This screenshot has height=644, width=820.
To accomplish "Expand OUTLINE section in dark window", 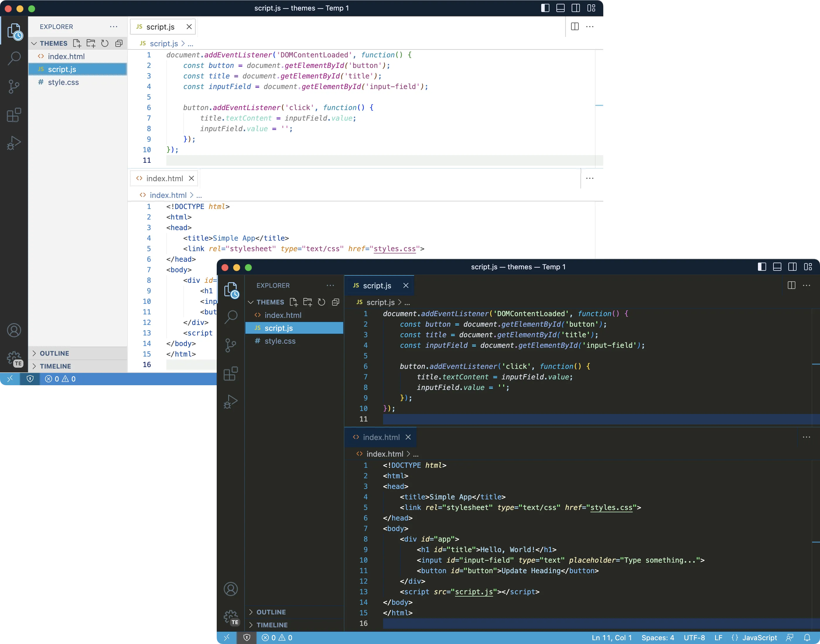I will 271,612.
